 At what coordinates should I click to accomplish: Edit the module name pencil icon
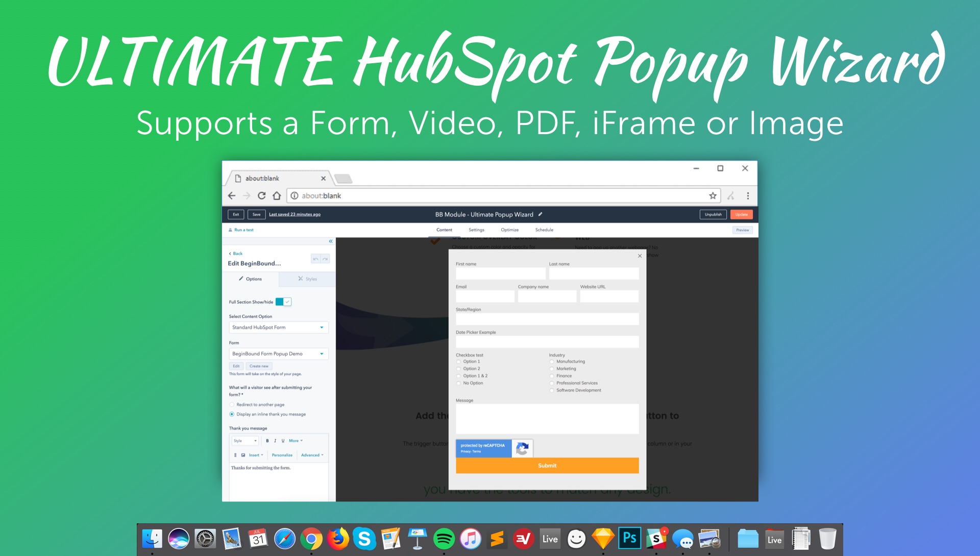pyautogui.click(x=540, y=214)
